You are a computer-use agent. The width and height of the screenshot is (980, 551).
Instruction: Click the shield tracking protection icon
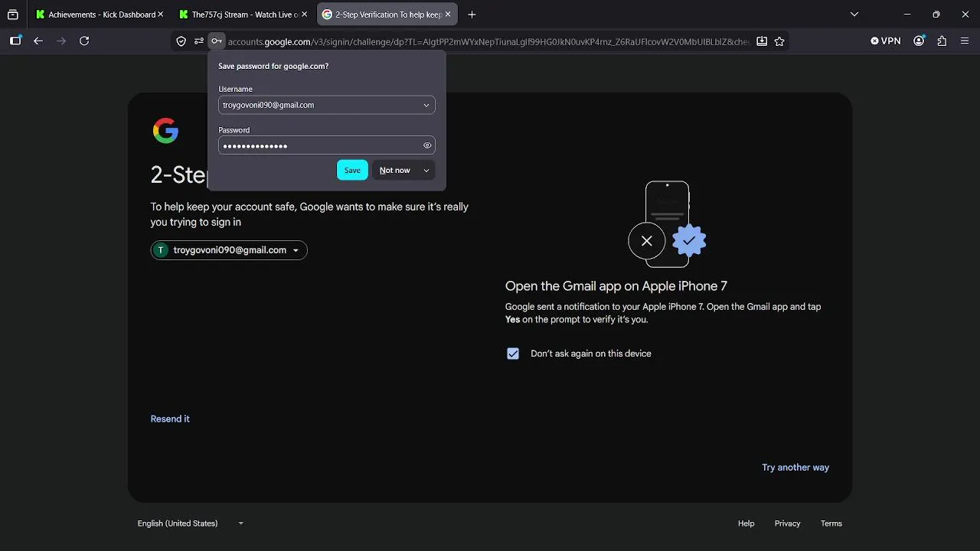click(181, 41)
